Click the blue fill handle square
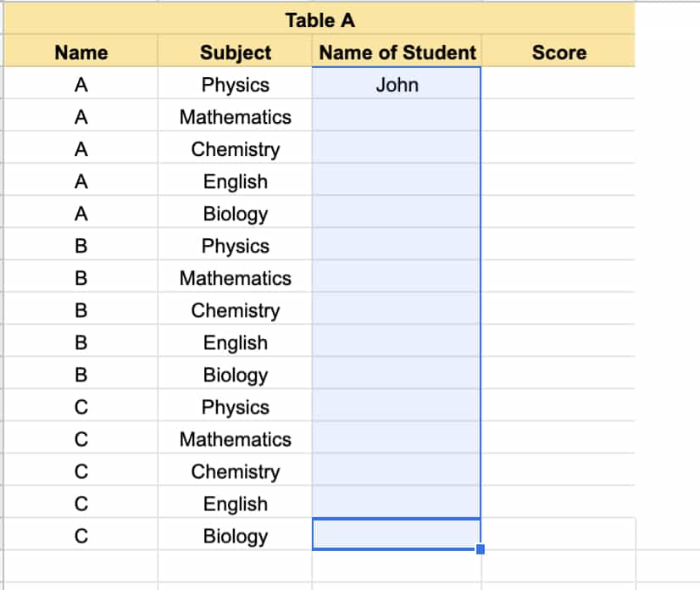Image resolution: width=700 pixels, height=590 pixels. pos(481,549)
